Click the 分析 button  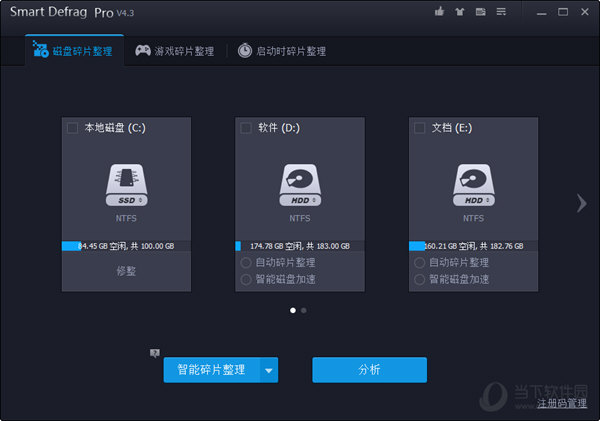pyautogui.click(x=369, y=370)
